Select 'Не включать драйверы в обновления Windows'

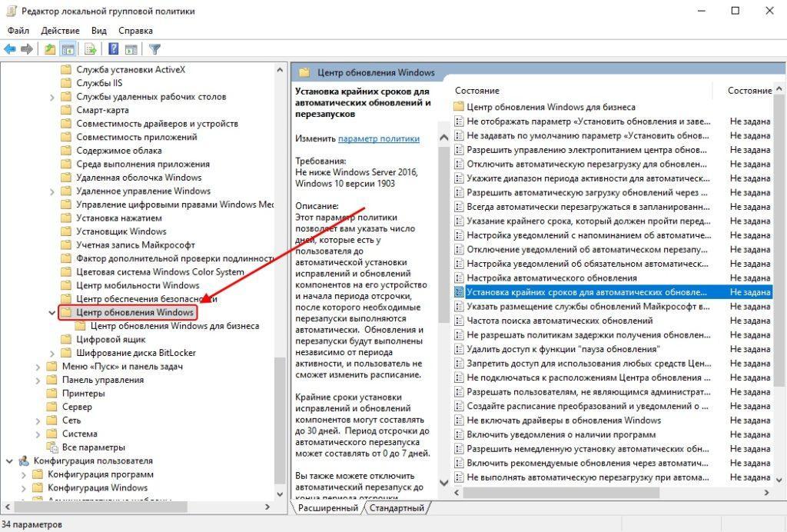[563, 421]
